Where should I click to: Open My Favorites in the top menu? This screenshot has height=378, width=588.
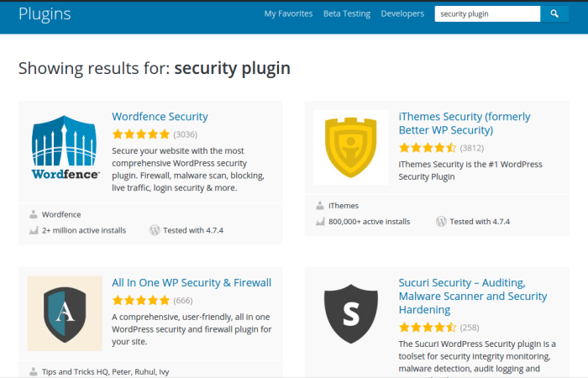(288, 13)
